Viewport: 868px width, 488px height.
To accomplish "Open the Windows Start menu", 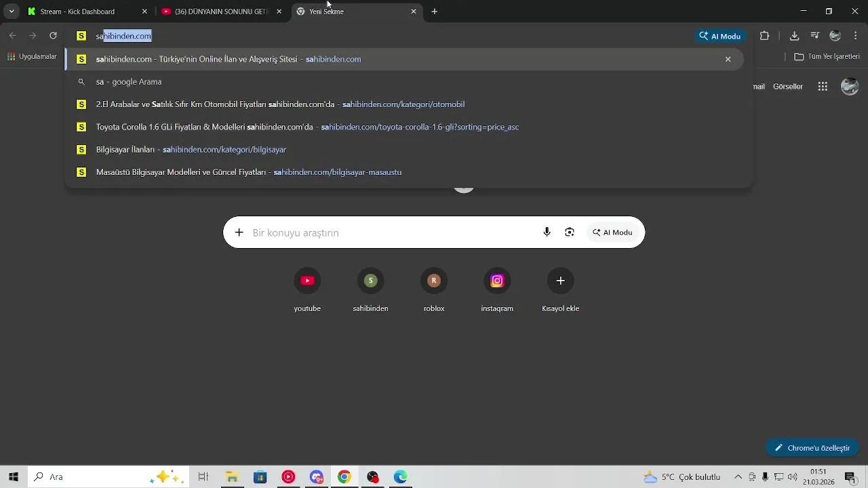I will pos(13,477).
